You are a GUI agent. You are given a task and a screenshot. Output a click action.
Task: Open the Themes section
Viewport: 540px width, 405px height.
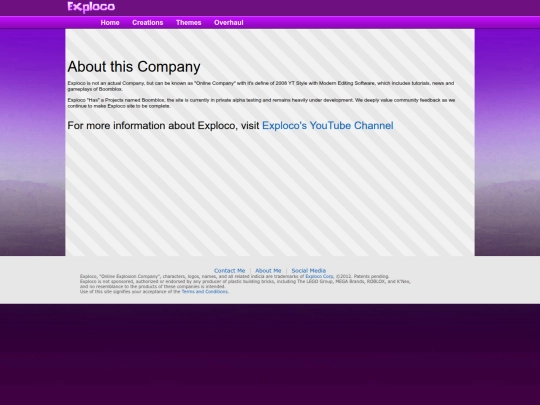coord(188,23)
